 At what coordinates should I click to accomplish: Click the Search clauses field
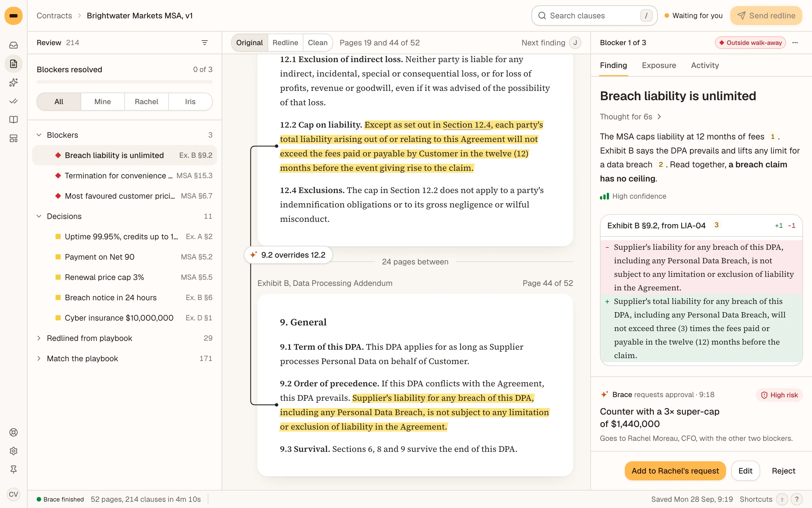tap(594, 16)
